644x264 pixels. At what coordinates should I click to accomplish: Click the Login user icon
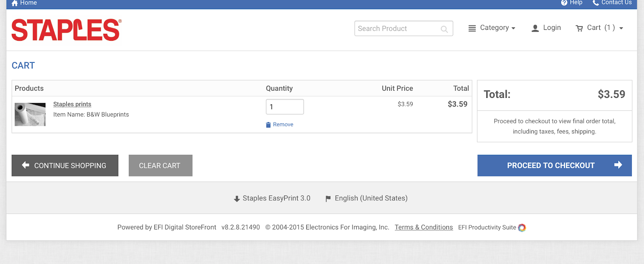[x=535, y=28]
